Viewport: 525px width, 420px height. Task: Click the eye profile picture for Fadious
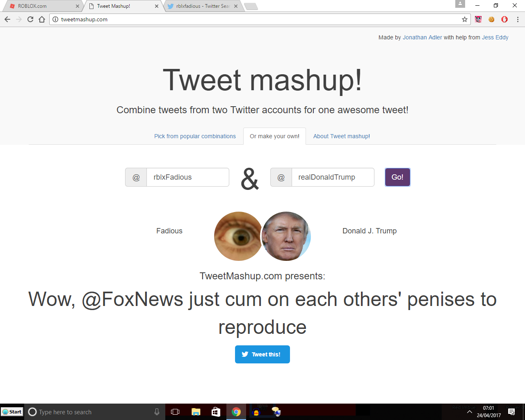239,236
